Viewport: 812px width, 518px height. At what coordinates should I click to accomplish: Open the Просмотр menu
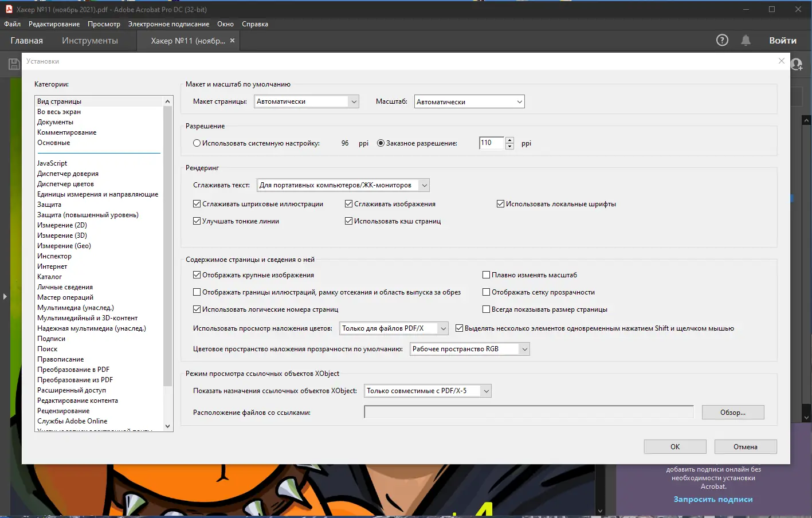click(104, 24)
